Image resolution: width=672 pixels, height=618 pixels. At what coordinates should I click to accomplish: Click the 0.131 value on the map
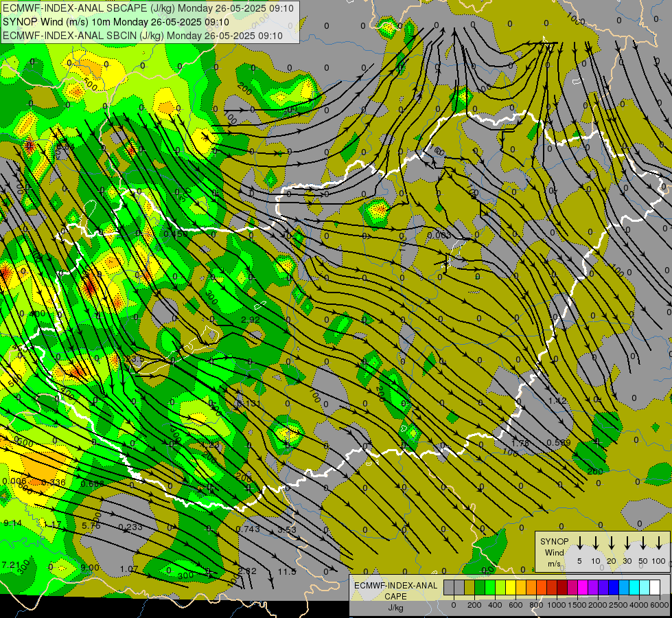coord(248,404)
